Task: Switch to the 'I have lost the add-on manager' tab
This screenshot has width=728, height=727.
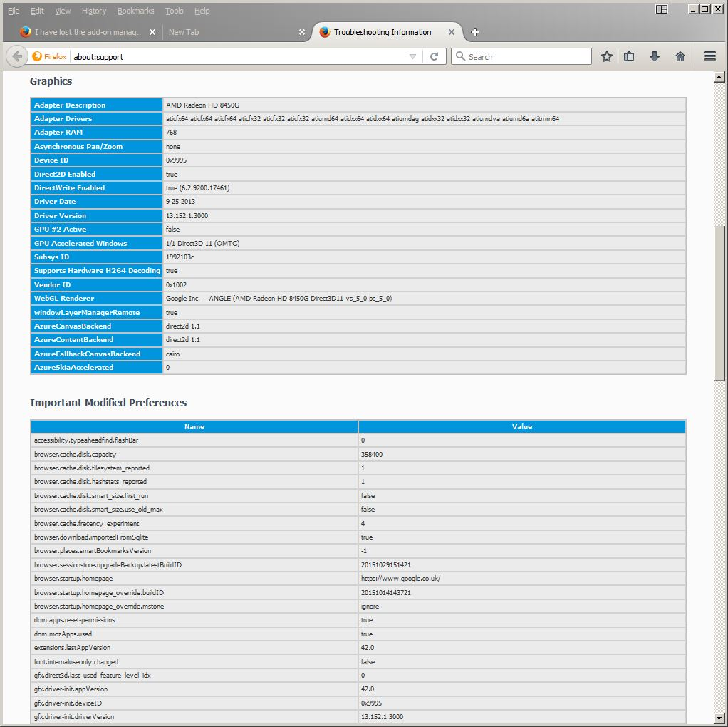Action: tap(82, 32)
